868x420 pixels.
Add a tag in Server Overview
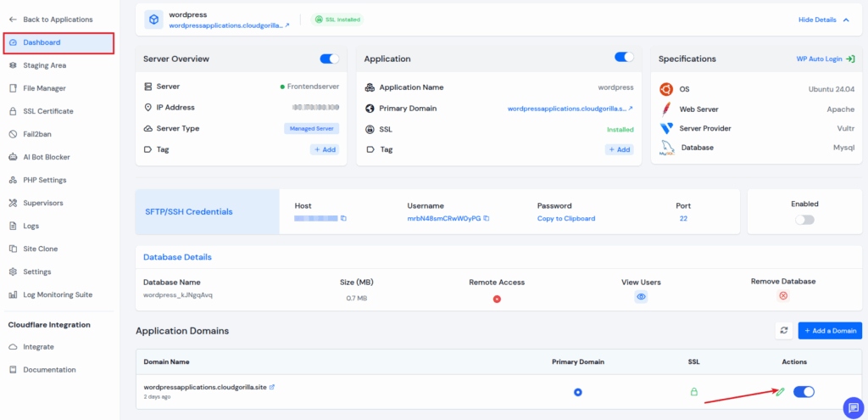pos(325,149)
